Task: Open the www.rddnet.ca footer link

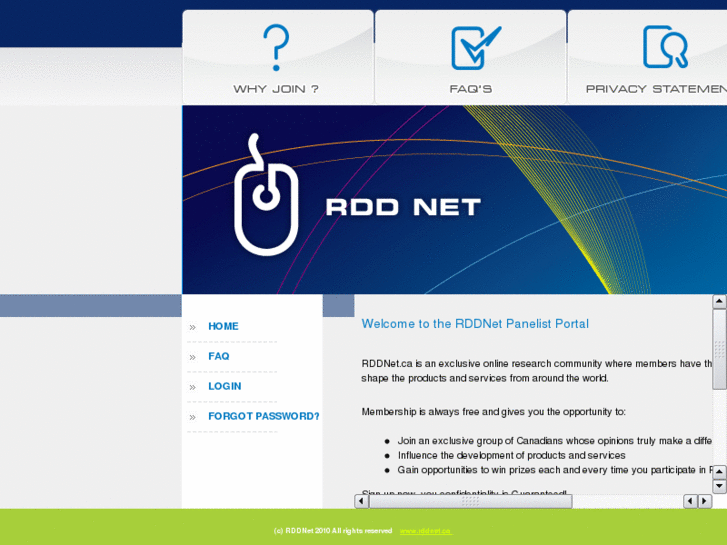Action: (425, 531)
